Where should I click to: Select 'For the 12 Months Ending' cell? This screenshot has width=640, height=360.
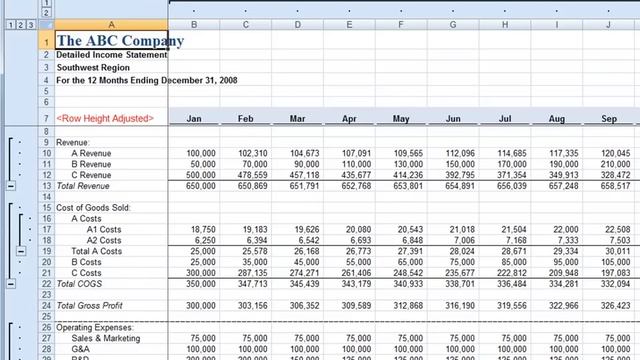(x=111, y=80)
